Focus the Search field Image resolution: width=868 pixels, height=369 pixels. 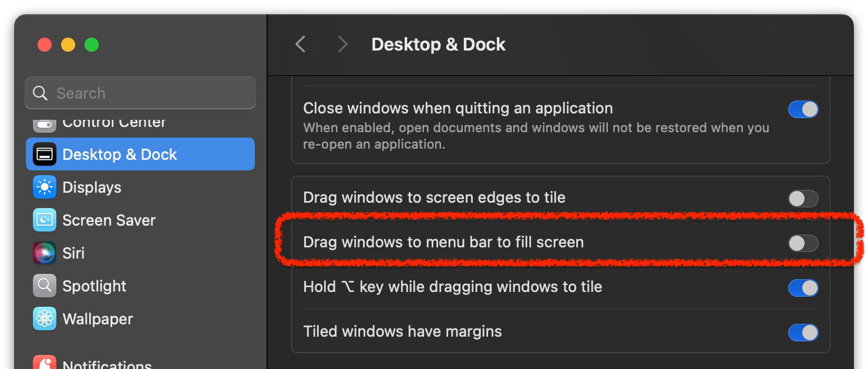(x=140, y=93)
